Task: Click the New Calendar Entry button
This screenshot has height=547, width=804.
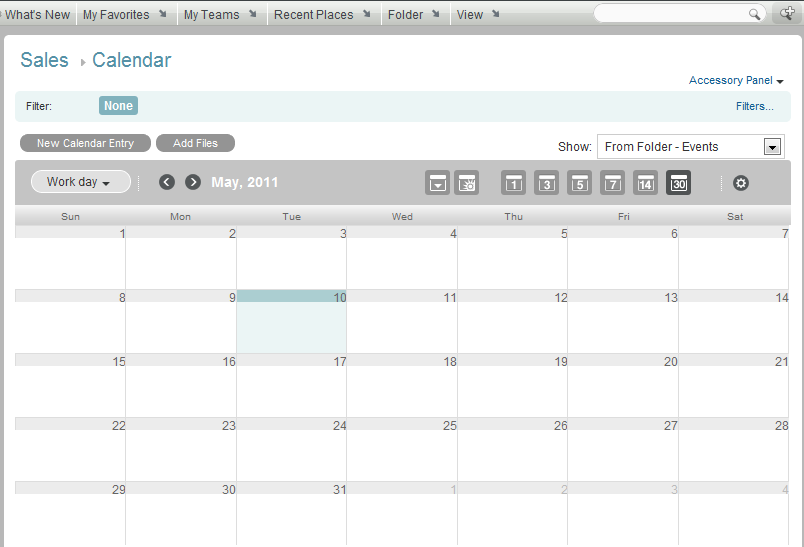Action: [85, 143]
